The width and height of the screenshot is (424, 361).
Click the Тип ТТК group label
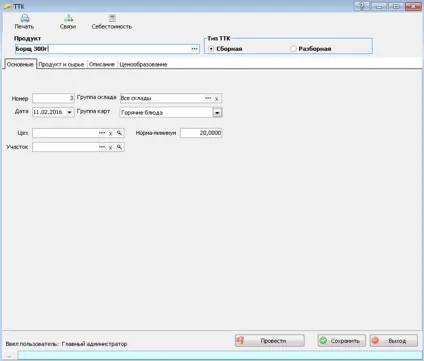219,38
